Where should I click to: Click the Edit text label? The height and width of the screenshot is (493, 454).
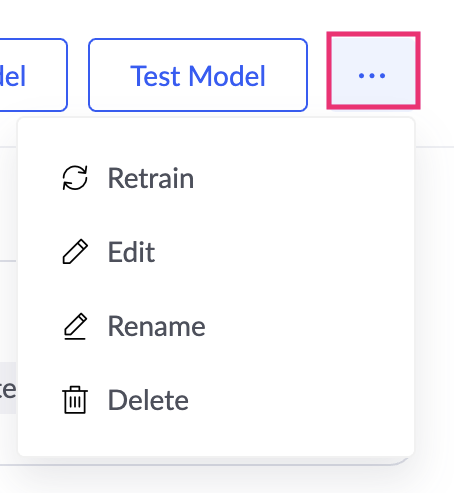tap(131, 252)
